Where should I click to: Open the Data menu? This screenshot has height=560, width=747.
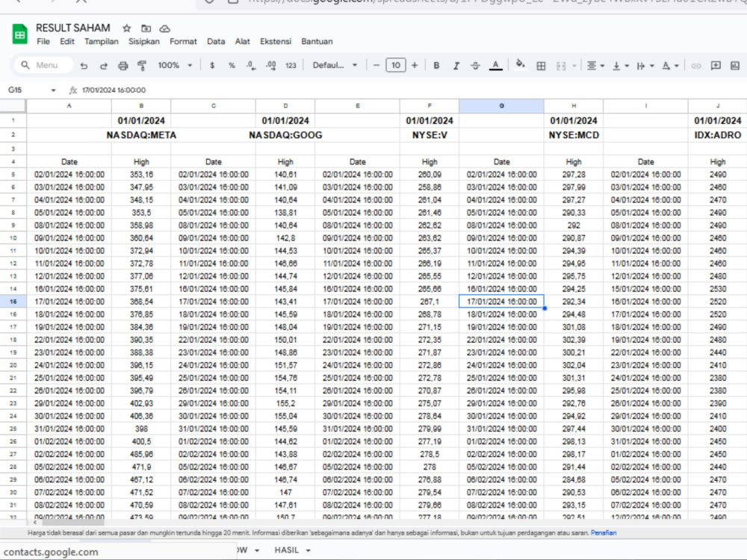pyautogui.click(x=216, y=41)
